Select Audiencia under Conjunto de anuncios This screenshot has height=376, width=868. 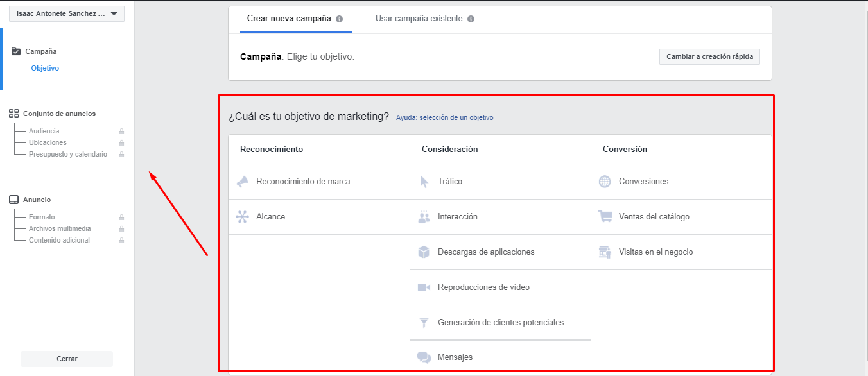point(44,131)
